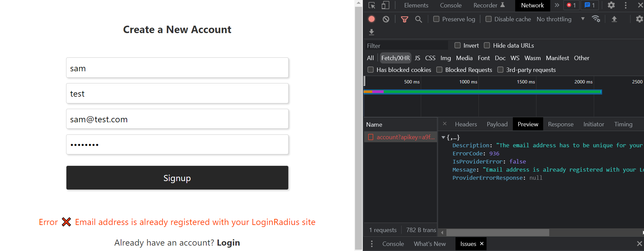
Task: Open the Timing tab
Action: [x=623, y=124]
